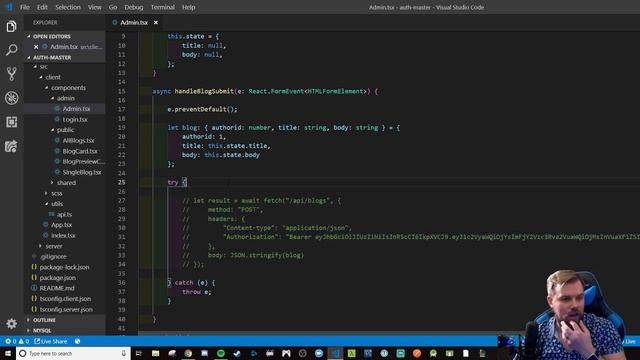This screenshot has height=360, width=640.
Task: Open package-lock.json in the explorer
Action: pyautogui.click(x=64, y=267)
